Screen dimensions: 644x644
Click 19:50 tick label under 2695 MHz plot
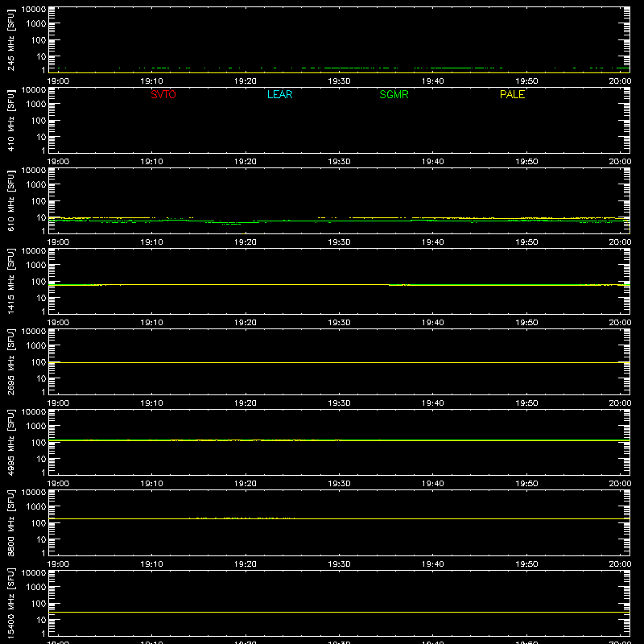pyautogui.click(x=526, y=403)
